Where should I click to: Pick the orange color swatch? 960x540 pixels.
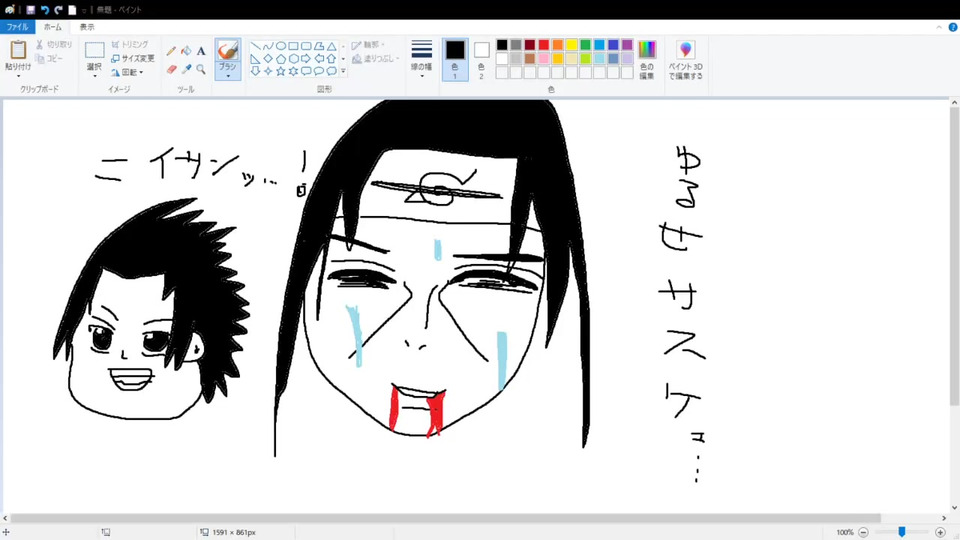point(558,45)
